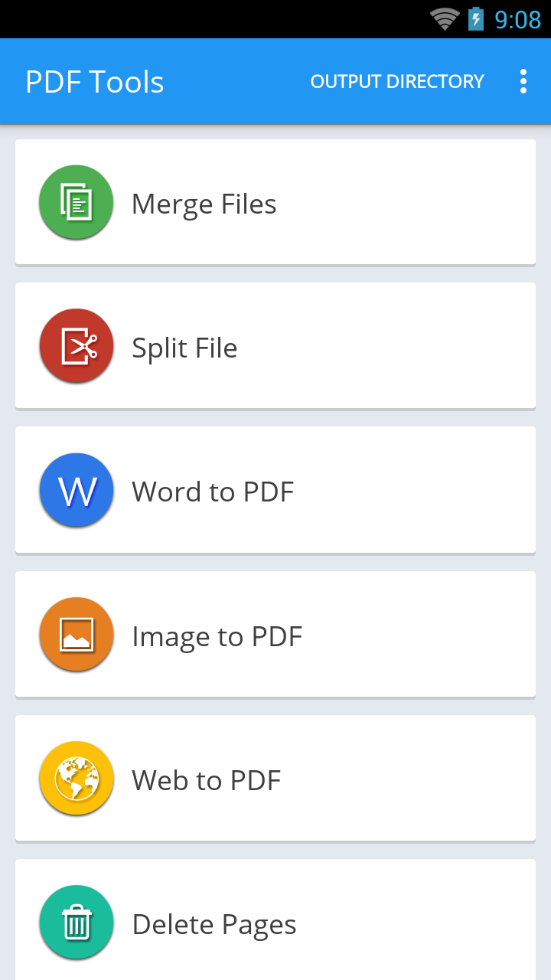
Task: Tap the teal Delete Pages trash icon
Action: [x=77, y=923]
